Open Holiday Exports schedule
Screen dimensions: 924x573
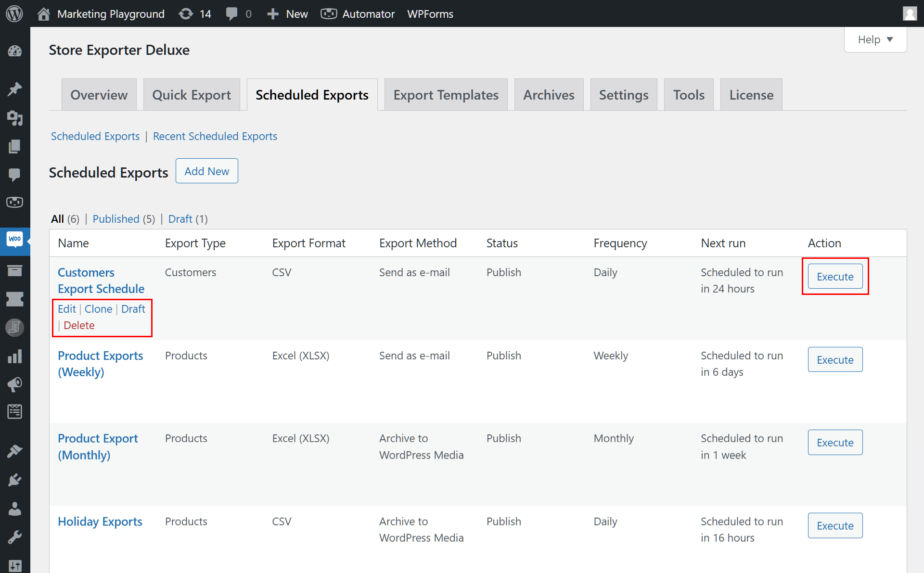pos(100,522)
